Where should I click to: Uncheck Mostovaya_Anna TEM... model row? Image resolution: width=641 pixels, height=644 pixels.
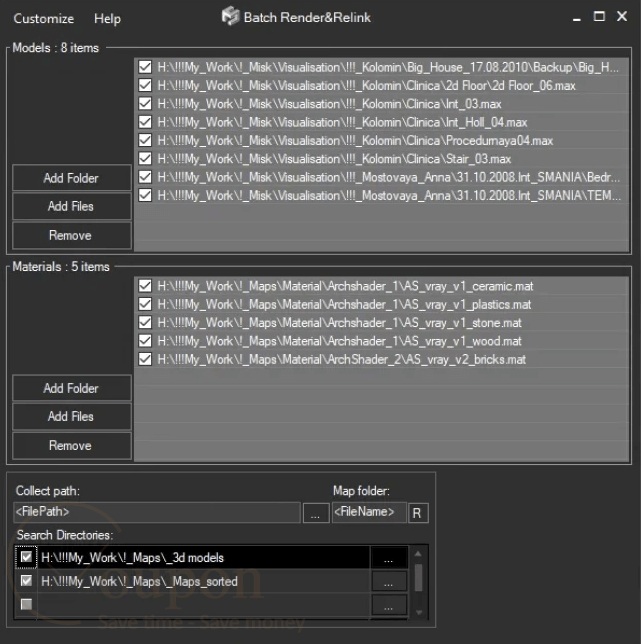point(145,195)
